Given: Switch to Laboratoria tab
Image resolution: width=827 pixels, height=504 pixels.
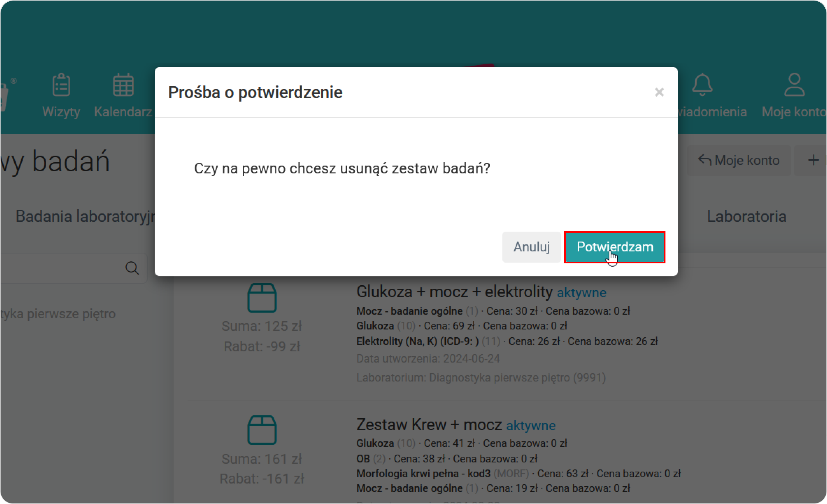Looking at the screenshot, I should pyautogui.click(x=747, y=216).
